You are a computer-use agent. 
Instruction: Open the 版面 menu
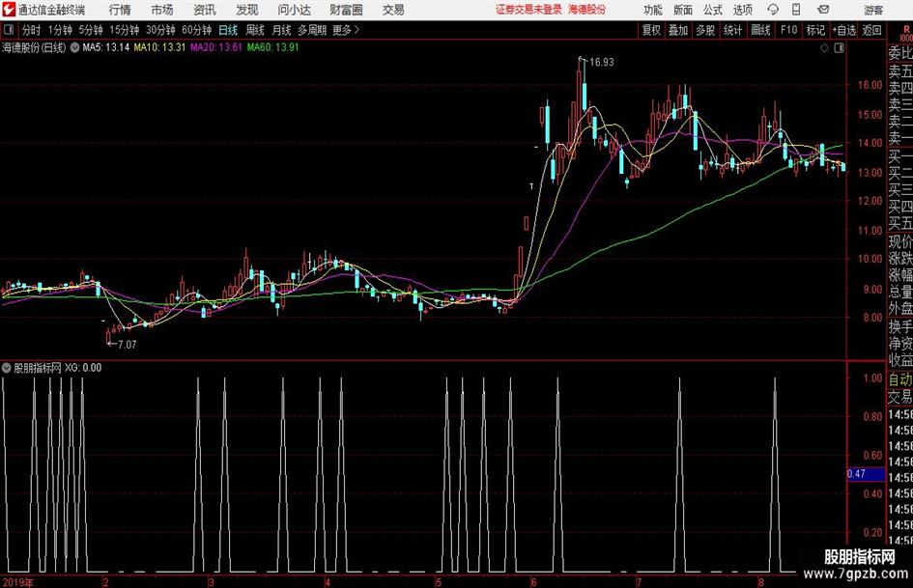click(683, 10)
